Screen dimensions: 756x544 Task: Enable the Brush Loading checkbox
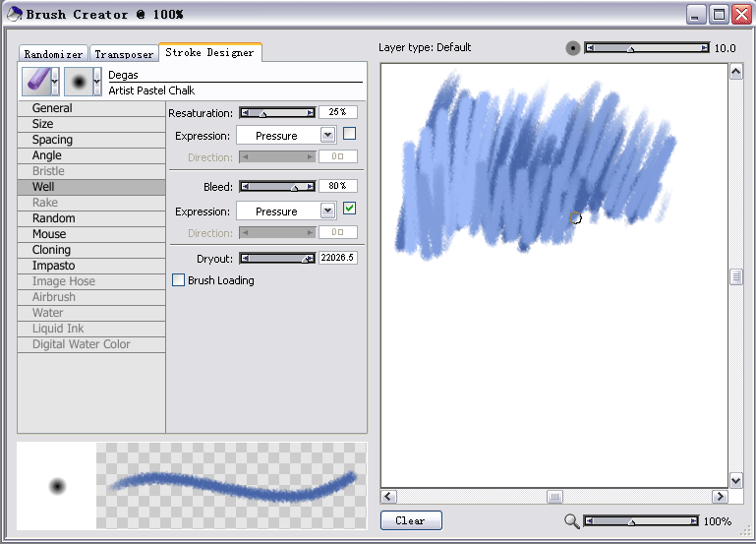[x=178, y=280]
